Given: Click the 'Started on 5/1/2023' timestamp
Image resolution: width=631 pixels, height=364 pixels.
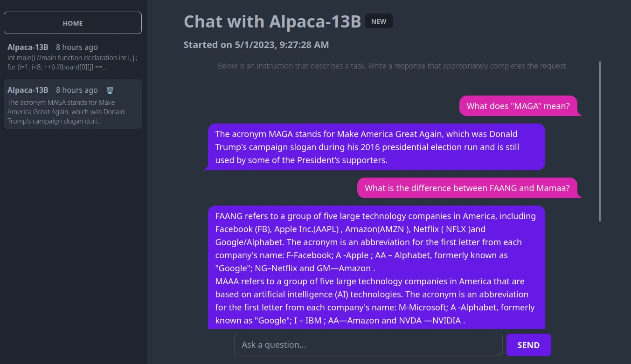Looking at the screenshot, I should pyautogui.click(x=256, y=45).
